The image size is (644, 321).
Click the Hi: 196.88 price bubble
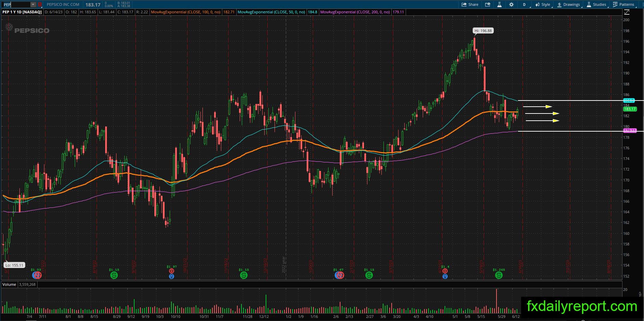point(483,31)
